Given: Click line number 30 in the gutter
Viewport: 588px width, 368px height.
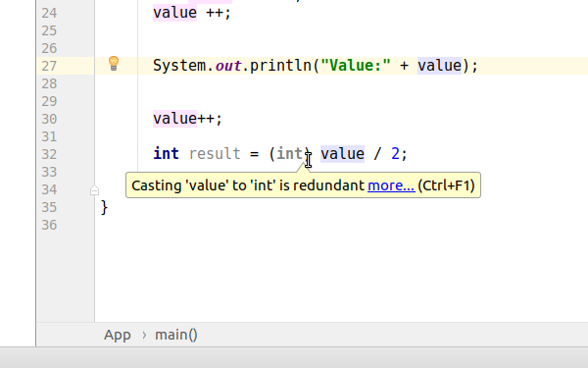Looking at the screenshot, I should click(x=50, y=119).
